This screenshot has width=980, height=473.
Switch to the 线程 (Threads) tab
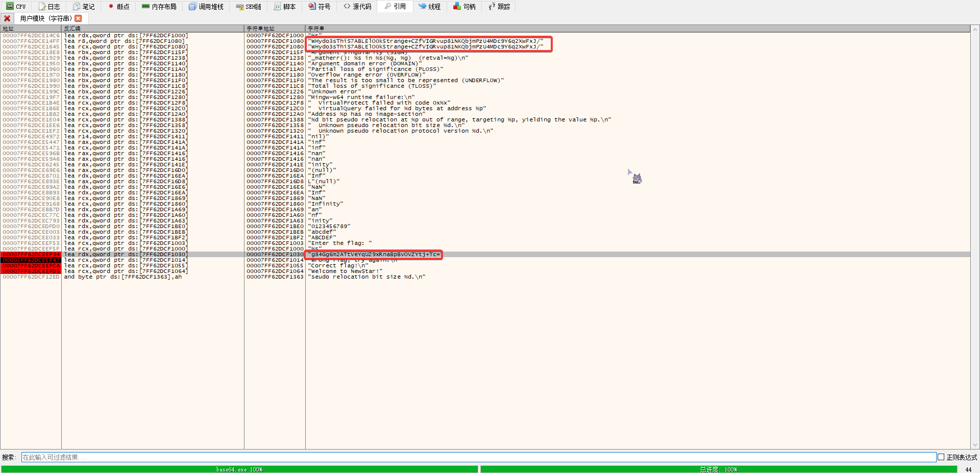pos(429,7)
